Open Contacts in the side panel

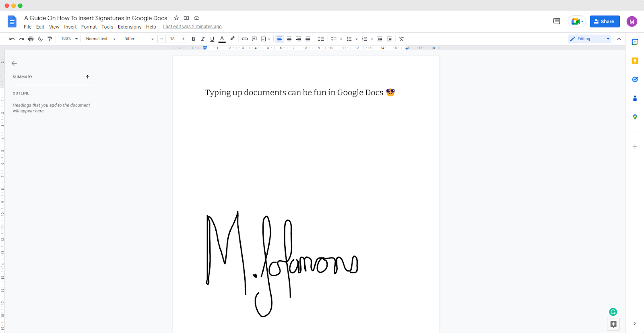click(x=635, y=98)
